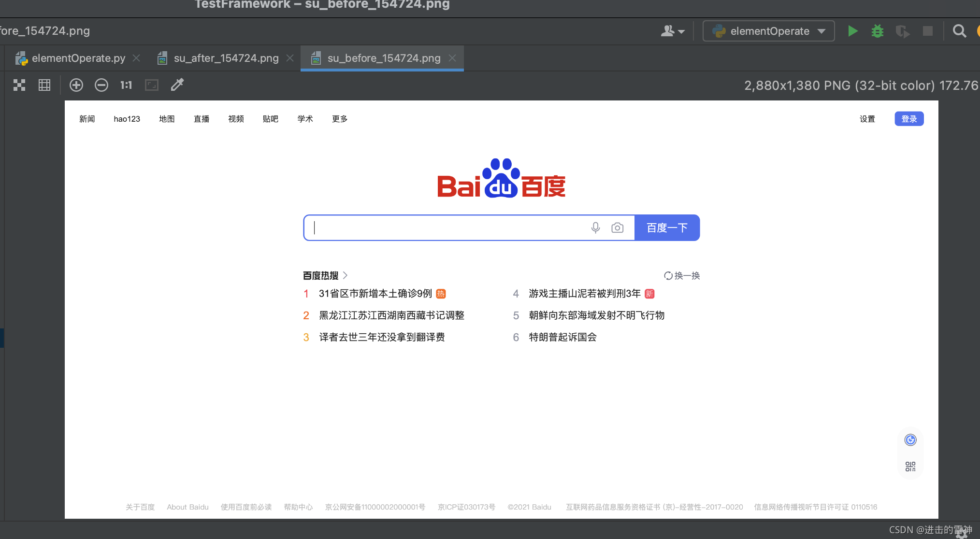Run elementOperate with green play button

tap(852, 31)
